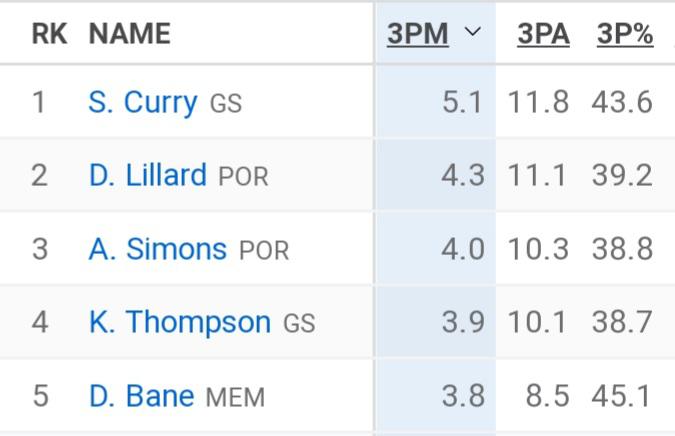Select Curry's 5.1 3PM value cell

462,102
